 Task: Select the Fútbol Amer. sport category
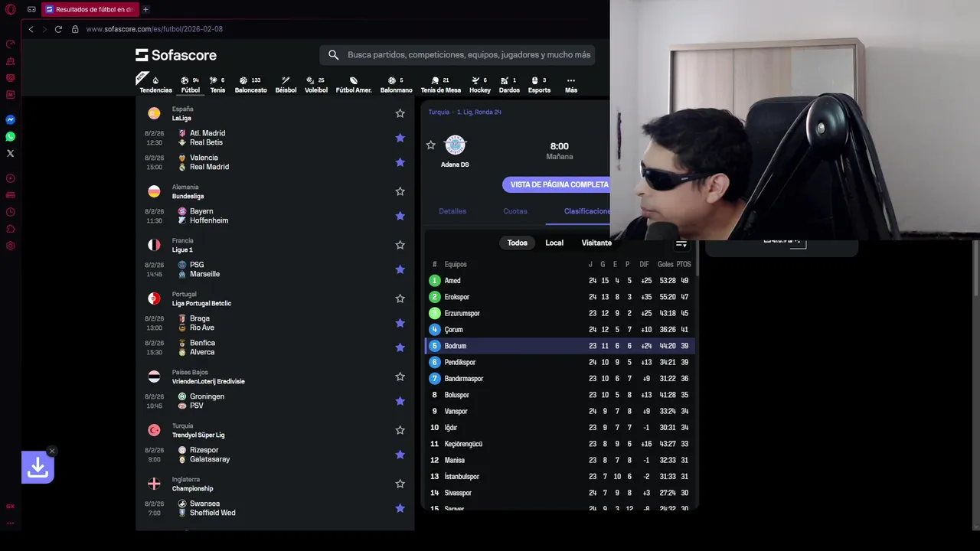(x=354, y=84)
